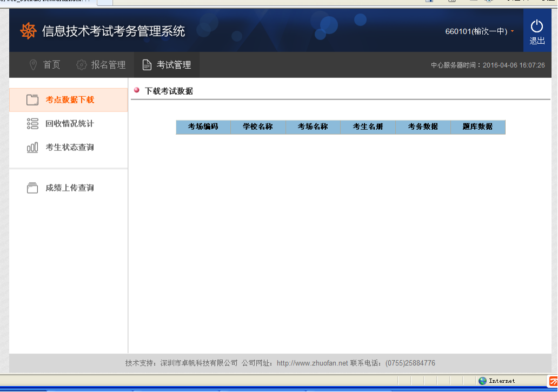The height and width of the screenshot is (392, 558).
Task: Select 成绩上传查询 in the sidebar
Action: click(x=70, y=188)
